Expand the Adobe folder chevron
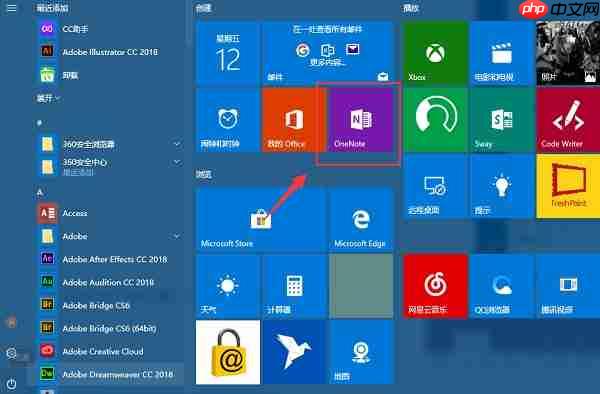The height and width of the screenshot is (394, 600). click(177, 236)
